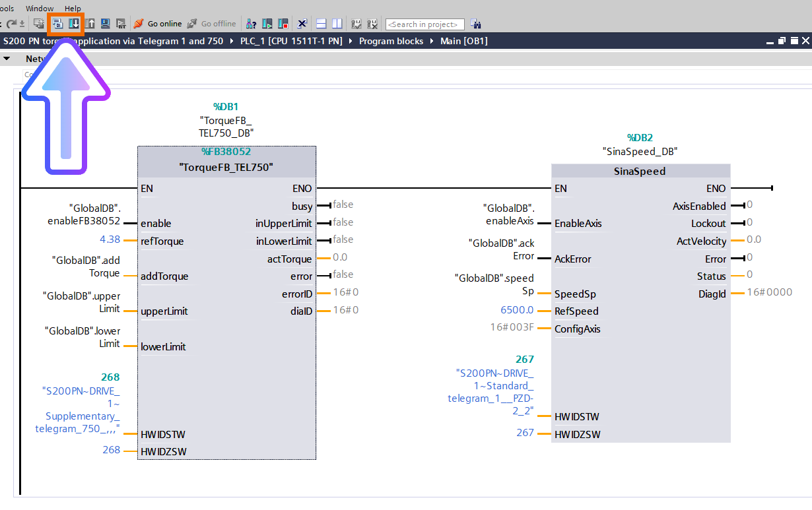The height and width of the screenshot is (510, 812).
Task: Toggle vertical split of editor space
Action: tap(336, 24)
